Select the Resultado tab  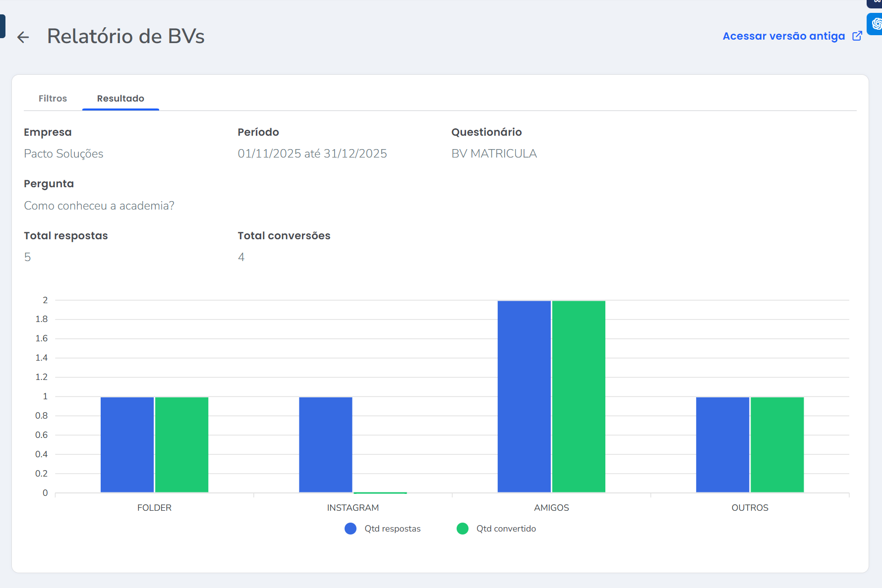click(x=120, y=99)
